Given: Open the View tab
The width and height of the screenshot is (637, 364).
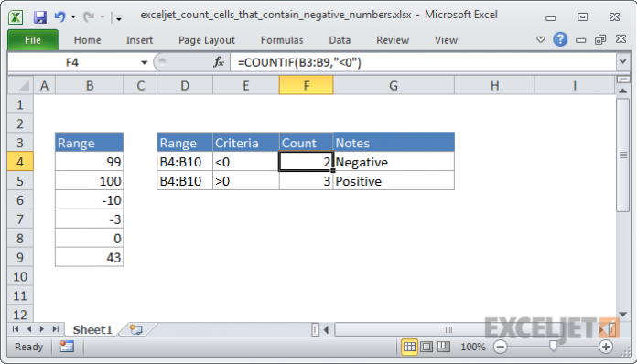Looking at the screenshot, I should (446, 40).
